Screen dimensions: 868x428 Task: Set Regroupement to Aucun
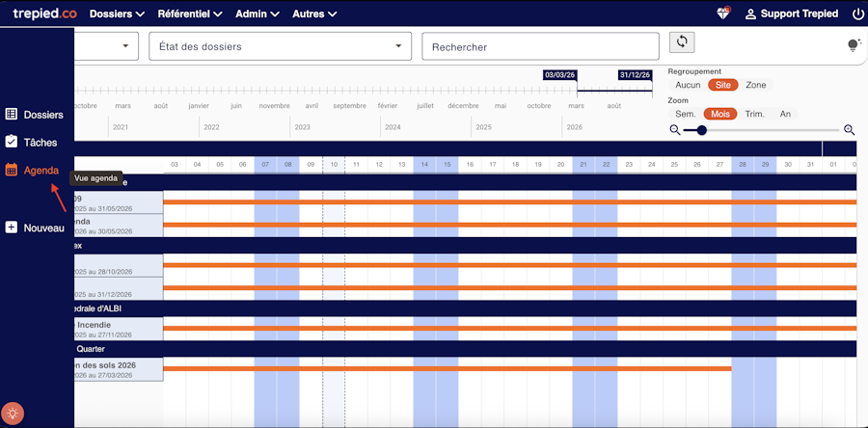(x=688, y=85)
